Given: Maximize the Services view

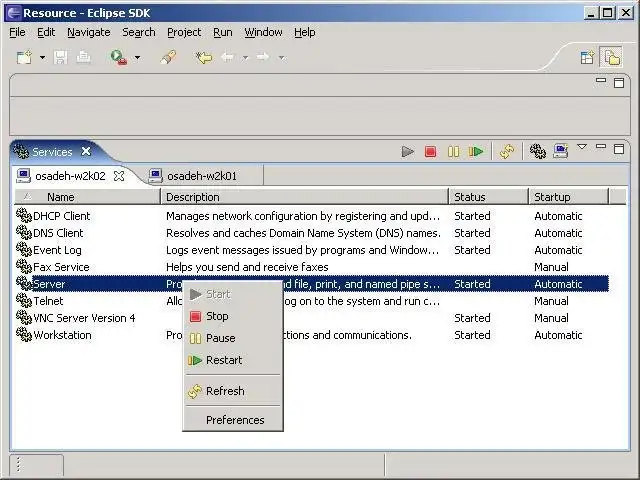Looking at the screenshot, I should click(x=619, y=149).
